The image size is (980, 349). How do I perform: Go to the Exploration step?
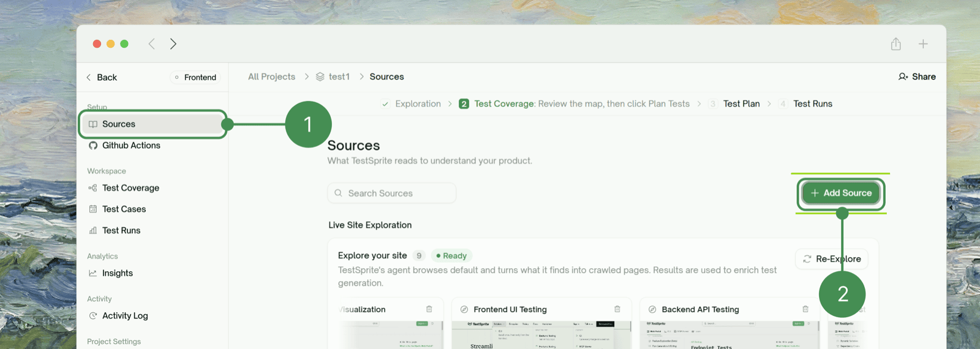point(418,103)
